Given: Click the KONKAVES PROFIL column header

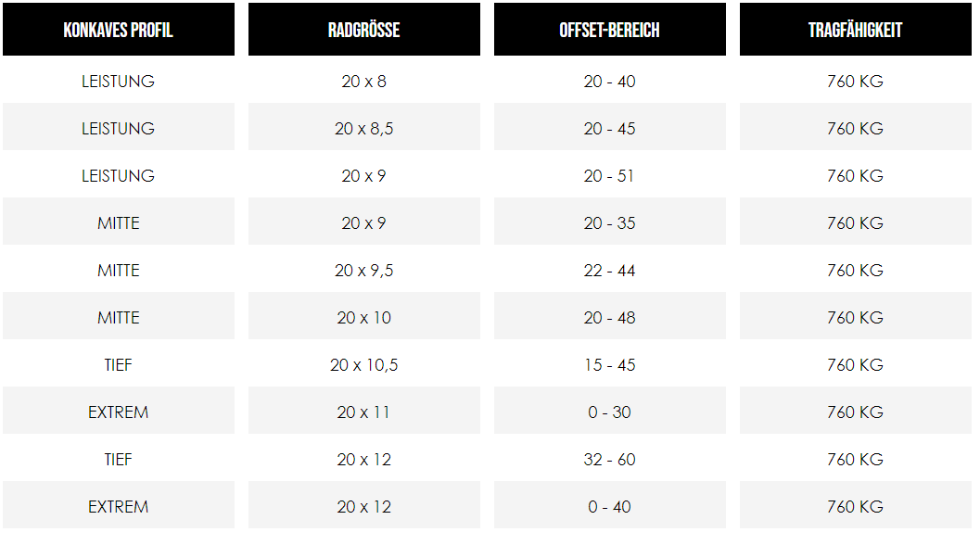Looking at the screenshot, I should tap(118, 30).
